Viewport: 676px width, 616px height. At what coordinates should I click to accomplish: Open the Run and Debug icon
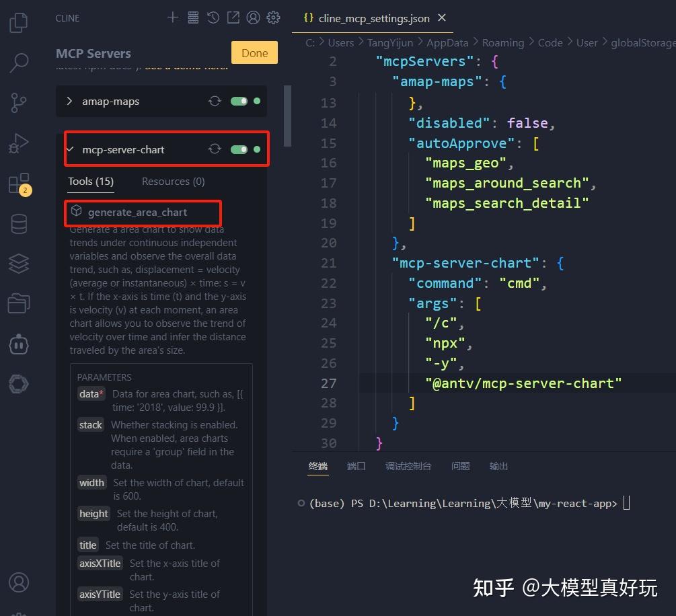[x=18, y=143]
